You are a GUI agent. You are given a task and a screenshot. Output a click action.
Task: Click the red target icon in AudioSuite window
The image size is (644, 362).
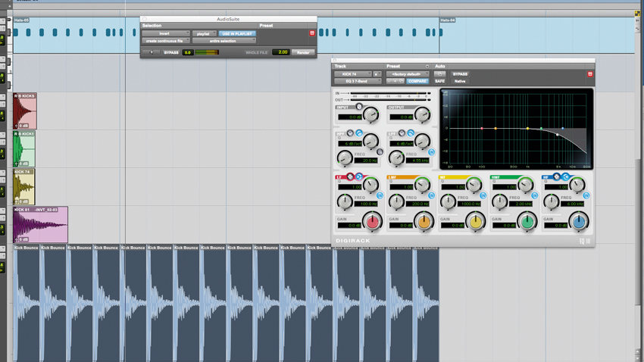click(x=311, y=33)
